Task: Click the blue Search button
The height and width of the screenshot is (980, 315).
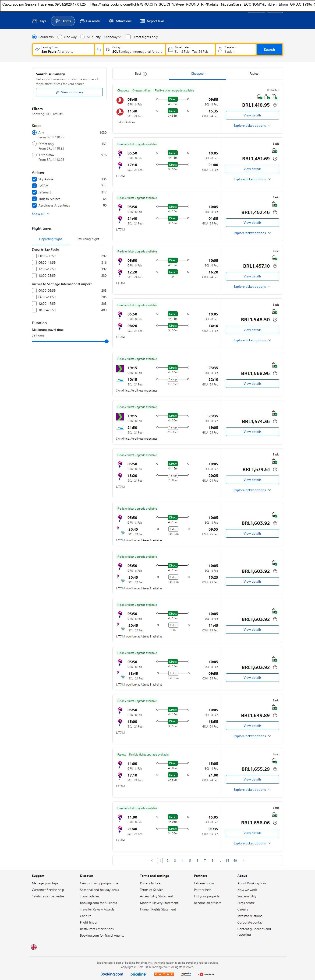Action: point(269,49)
